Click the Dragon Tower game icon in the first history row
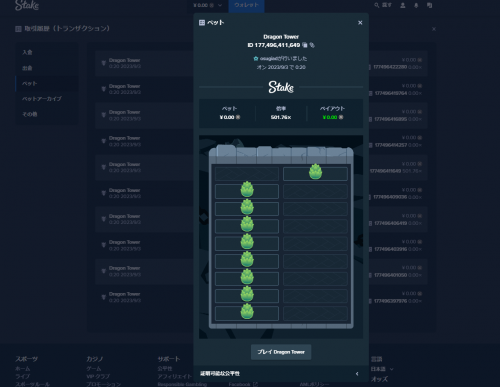Screen dimensions: 500x387 coord(104,63)
